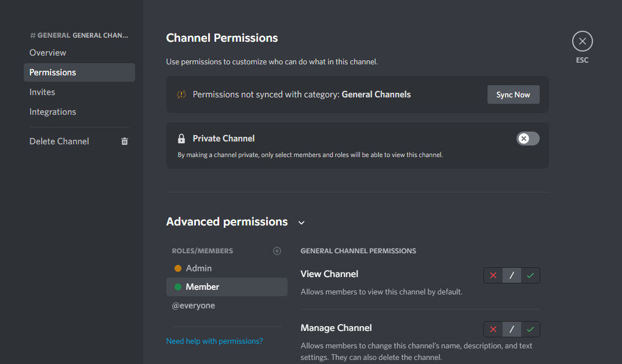Screen dimensions: 622x364
Task: Click the lock icon beside Private Channel
Action: tap(181, 138)
